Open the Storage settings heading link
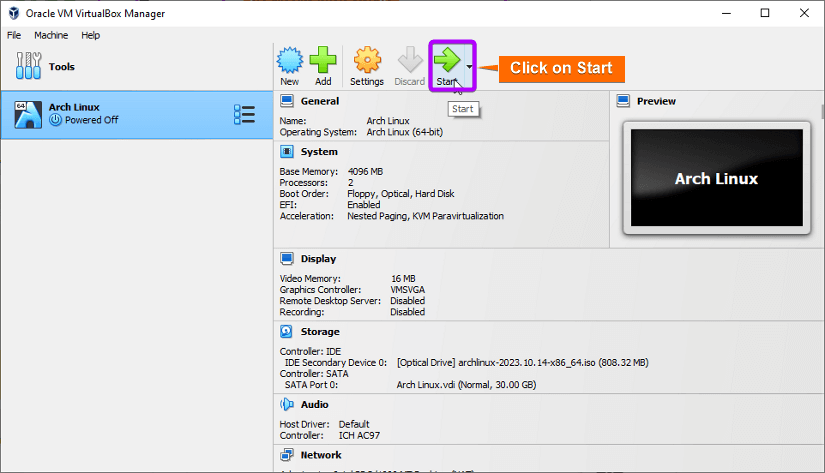 [x=320, y=331]
